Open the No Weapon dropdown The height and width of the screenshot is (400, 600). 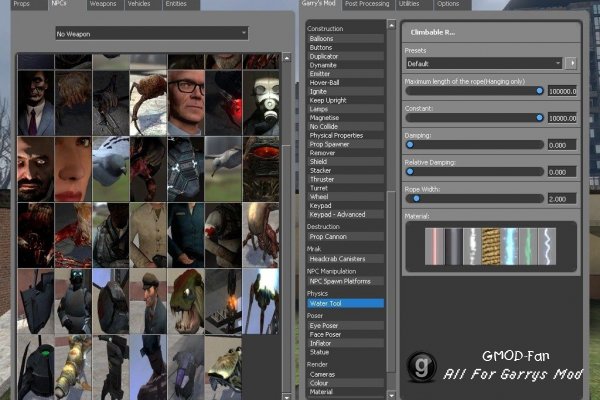click(x=152, y=34)
